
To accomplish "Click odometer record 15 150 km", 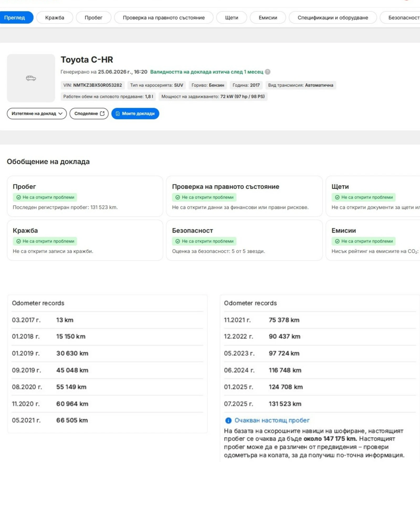I will (107, 337).
